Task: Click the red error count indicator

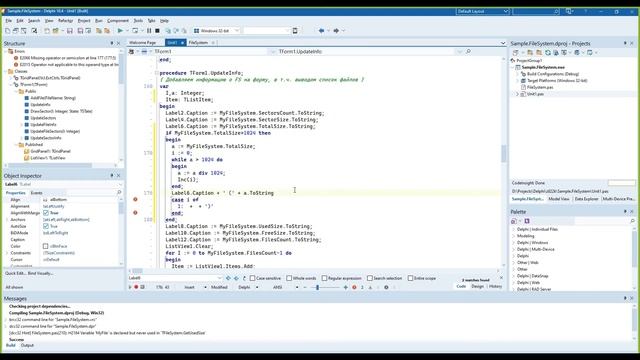Action: (x=354, y=287)
